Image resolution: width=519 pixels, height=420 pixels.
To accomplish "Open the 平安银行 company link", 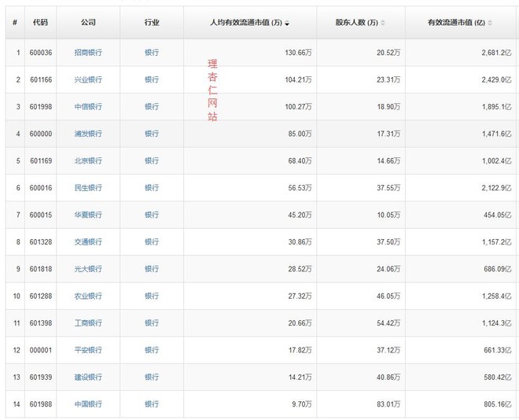I will (88, 350).
